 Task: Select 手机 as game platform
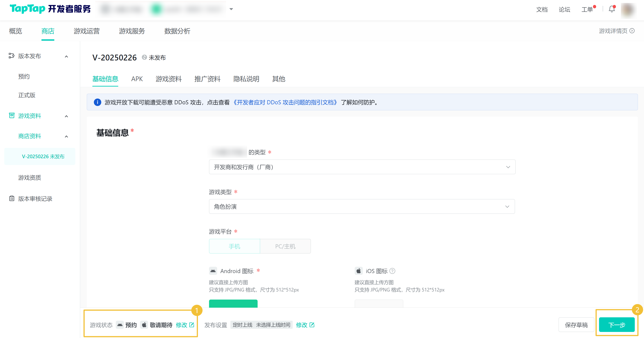click(x=234, y=246)
